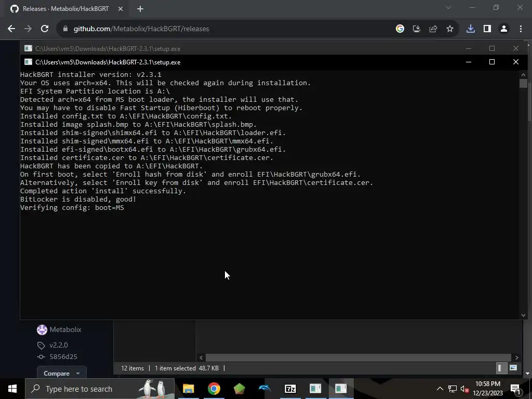Open Metabolix author link
532x399 pixels.
pyautogui.click(x=65, y=329)
